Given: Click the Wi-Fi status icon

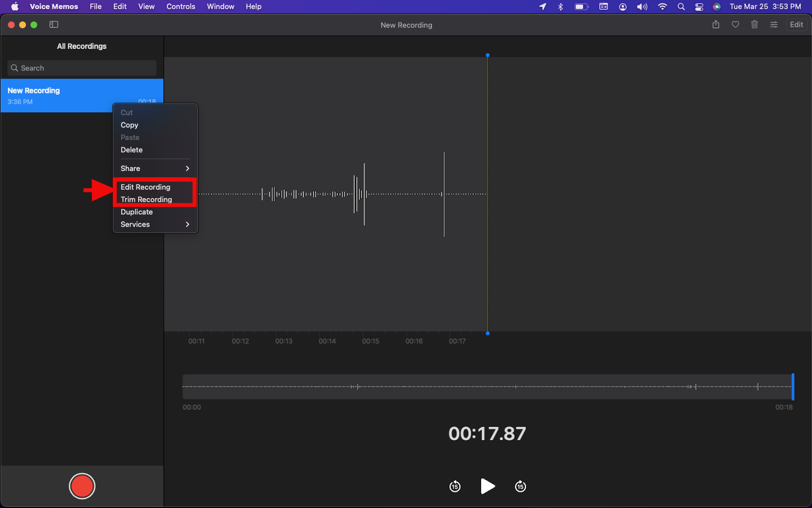Looking at the screenshot, I should tap(663, 7).
